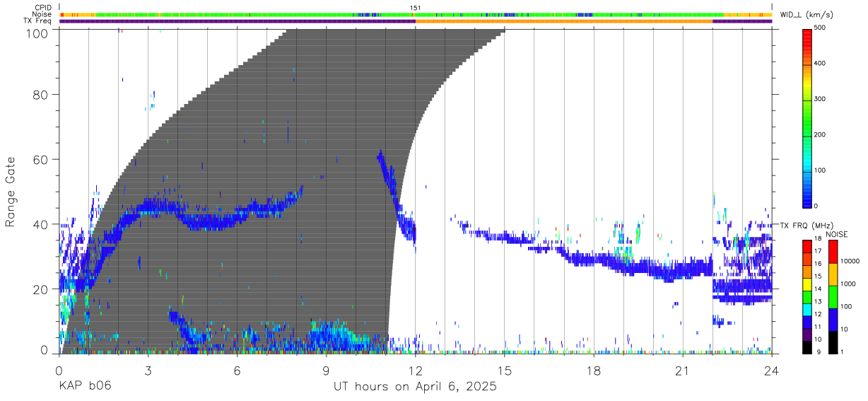Click the 10000 label on noise legend
The height and width of the screenshot is (401, 868).
click(849, 261)
